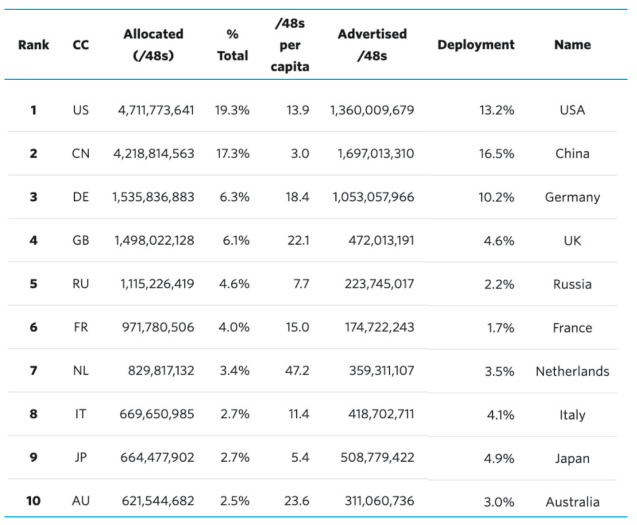Click the CC column header

(80, 45)
